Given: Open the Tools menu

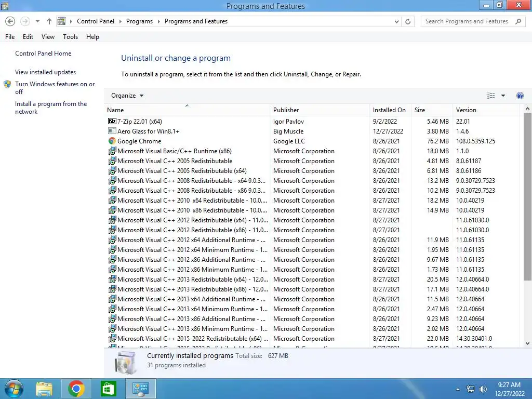Looking at the screenshot, I should [x=70, y=37].
